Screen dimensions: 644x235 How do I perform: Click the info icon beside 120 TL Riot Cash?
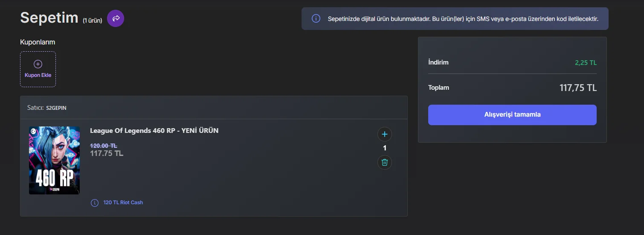pyautogui.click(x=95, y=203)
